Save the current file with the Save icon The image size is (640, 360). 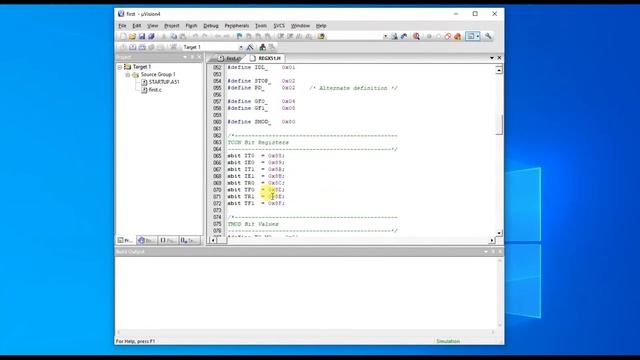pyautogui.click(x=142, y=36)
